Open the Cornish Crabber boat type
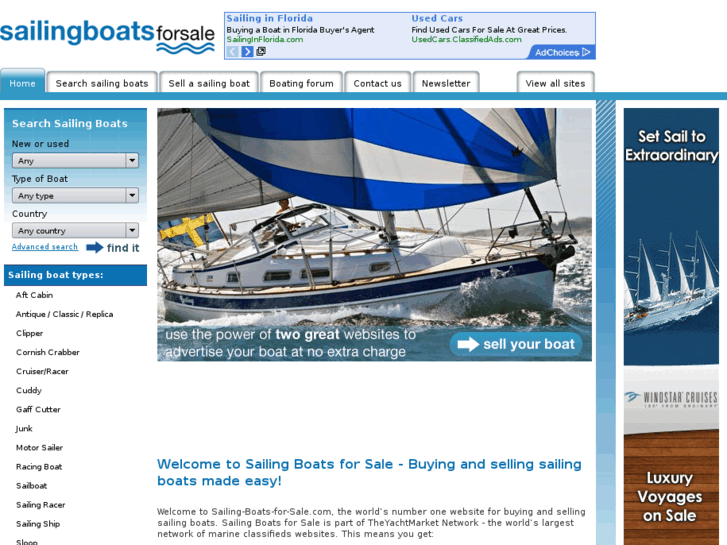The width and height of the screenshot is (727, 545). point(48,352)
